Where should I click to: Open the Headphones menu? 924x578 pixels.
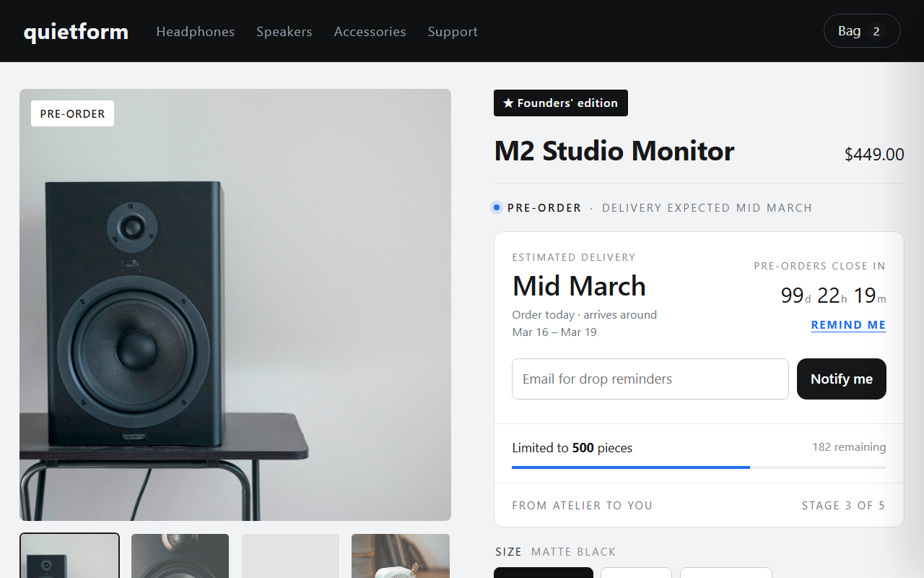[196, 32]
